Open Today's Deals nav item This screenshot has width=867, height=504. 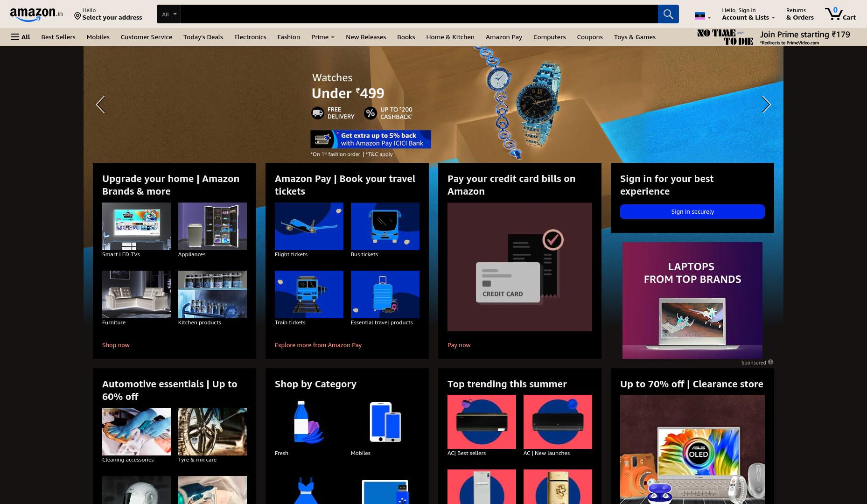[203, 37]
